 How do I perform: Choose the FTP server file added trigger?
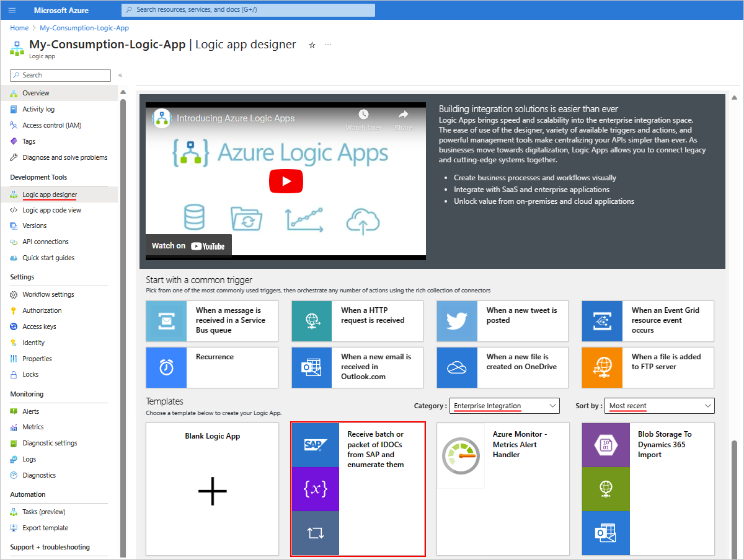click(648, 367)
